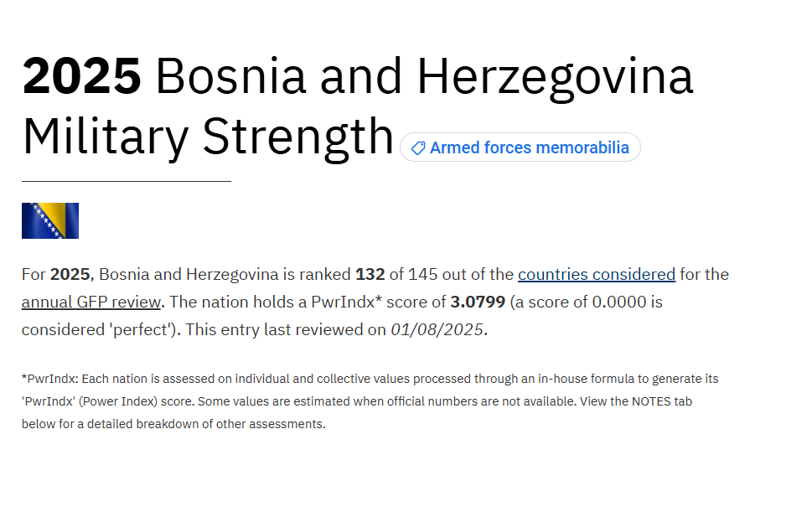This screenshot has height=517, width=812.
Task: Open the Armed forces memorabilia tag
Action: point(529,148)
